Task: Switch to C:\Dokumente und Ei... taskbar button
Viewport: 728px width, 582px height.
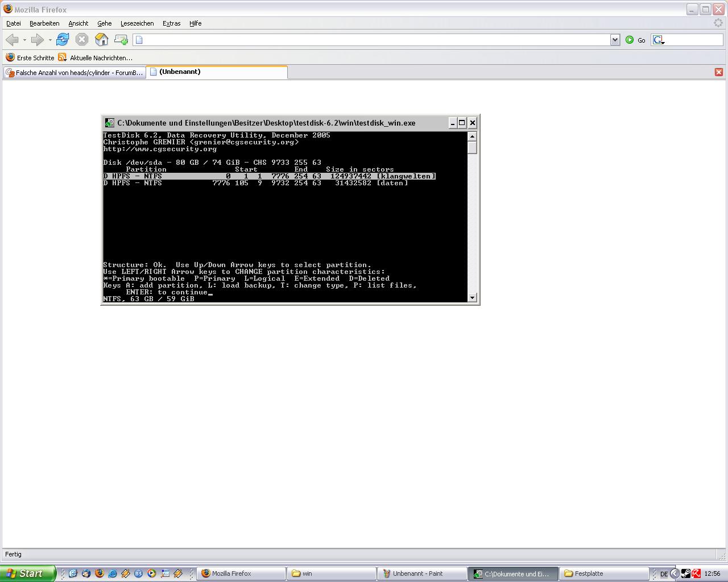Action: click(x=514, y=573)
